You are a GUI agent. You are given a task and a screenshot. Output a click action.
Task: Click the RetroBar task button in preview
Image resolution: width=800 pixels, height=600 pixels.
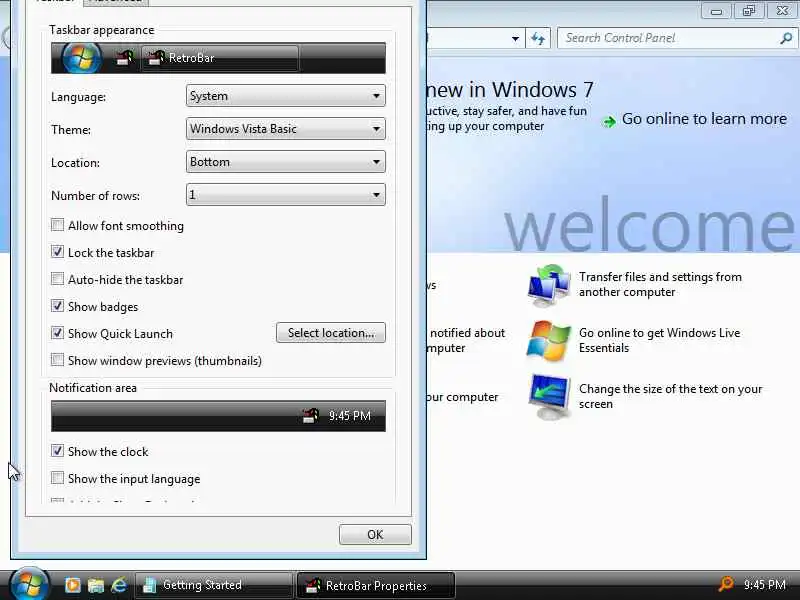point(220,58)
